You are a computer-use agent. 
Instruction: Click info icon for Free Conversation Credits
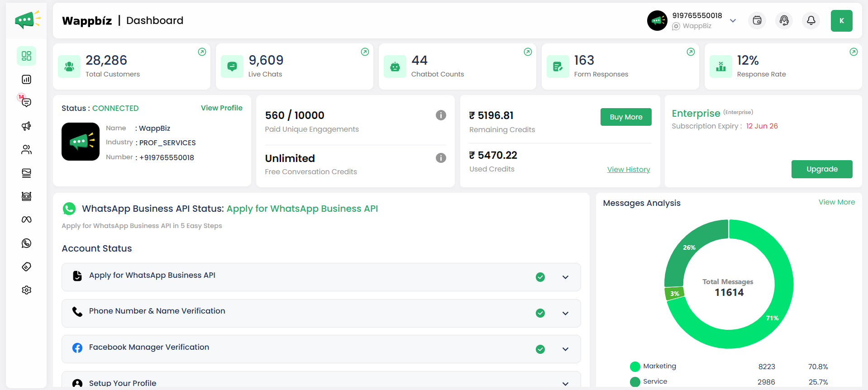(x=441, y=158)
